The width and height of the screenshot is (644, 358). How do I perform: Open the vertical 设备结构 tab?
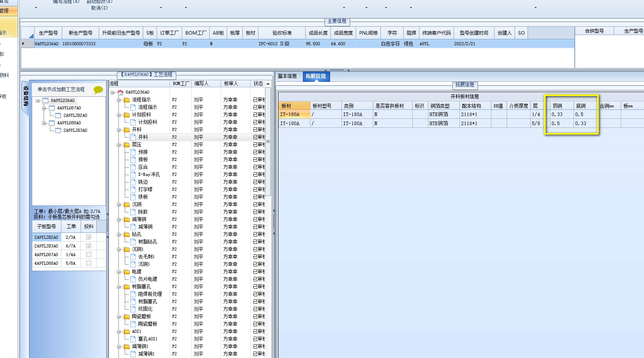(x=26, y=96)
